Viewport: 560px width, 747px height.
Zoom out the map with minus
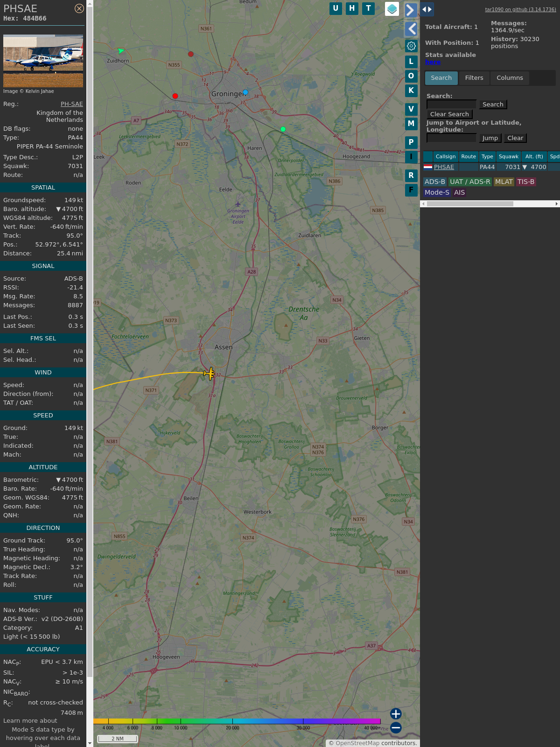pyautogui.click(x=396, y=728)
